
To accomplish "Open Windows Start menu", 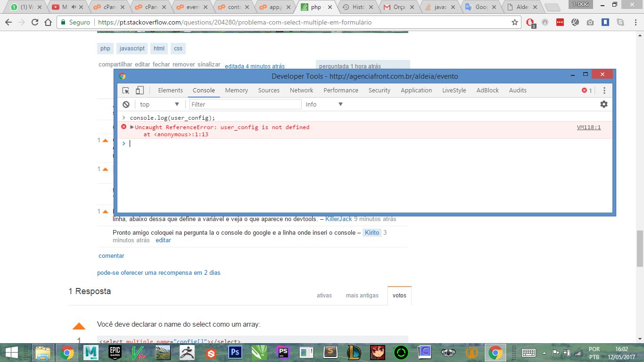I will [x=11, y=353].
